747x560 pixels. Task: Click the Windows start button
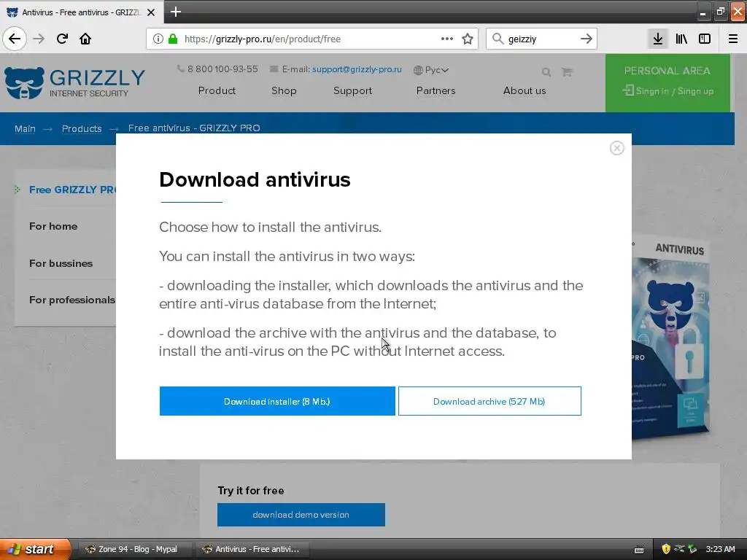(34, 549)
